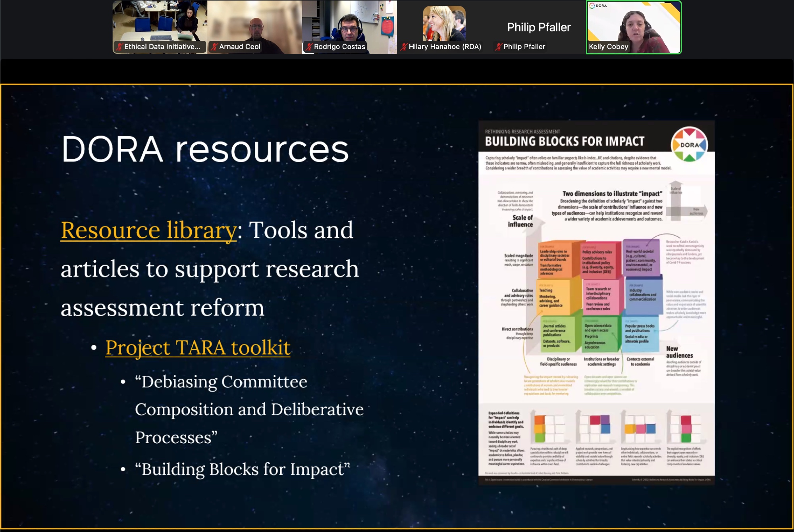Viewport: 794px width, 532px height.
Task: Open the Resource library link
Action: [148, 230]
